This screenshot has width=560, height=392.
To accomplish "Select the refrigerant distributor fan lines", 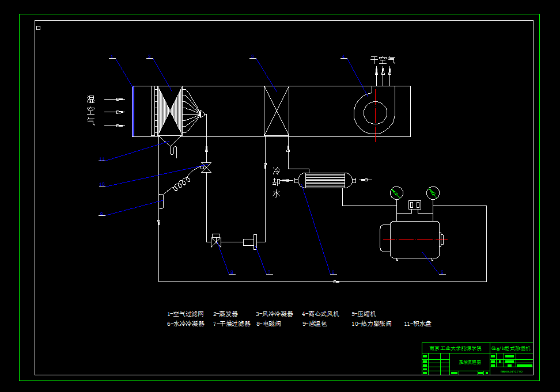I will pyautogui.click(x=194, y=111).
